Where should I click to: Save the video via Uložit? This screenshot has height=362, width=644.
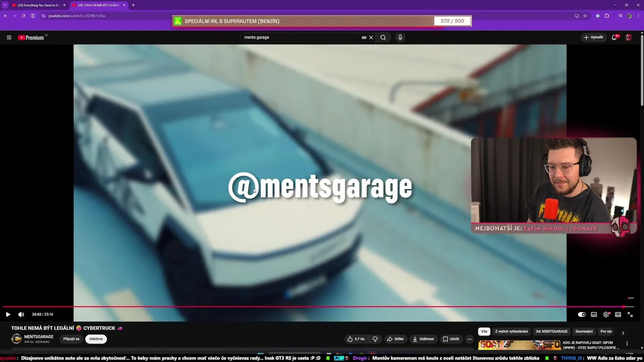click(x=451, y=339)
